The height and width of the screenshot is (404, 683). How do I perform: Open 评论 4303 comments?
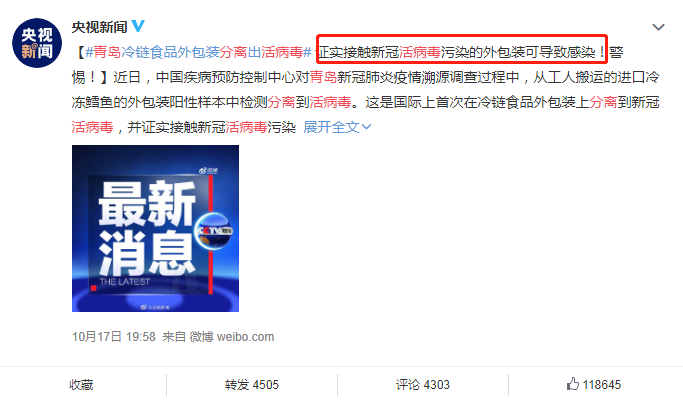click(x=423, y=385)
